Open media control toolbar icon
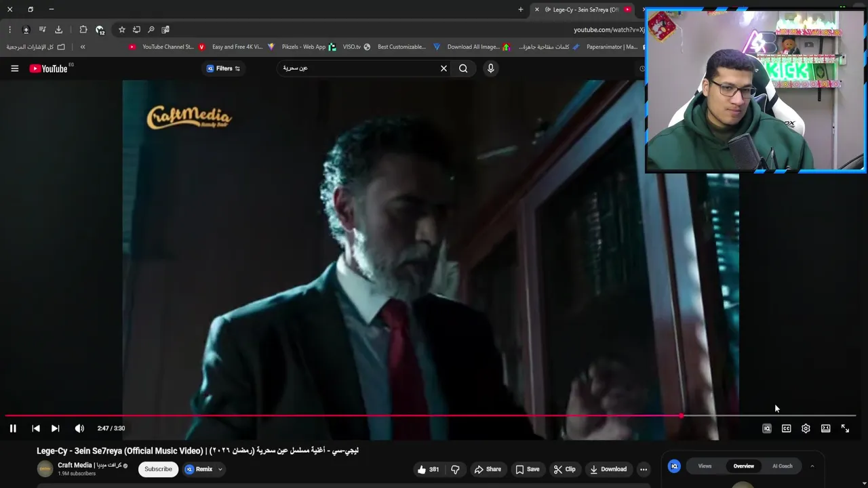 tap(42, 30)
